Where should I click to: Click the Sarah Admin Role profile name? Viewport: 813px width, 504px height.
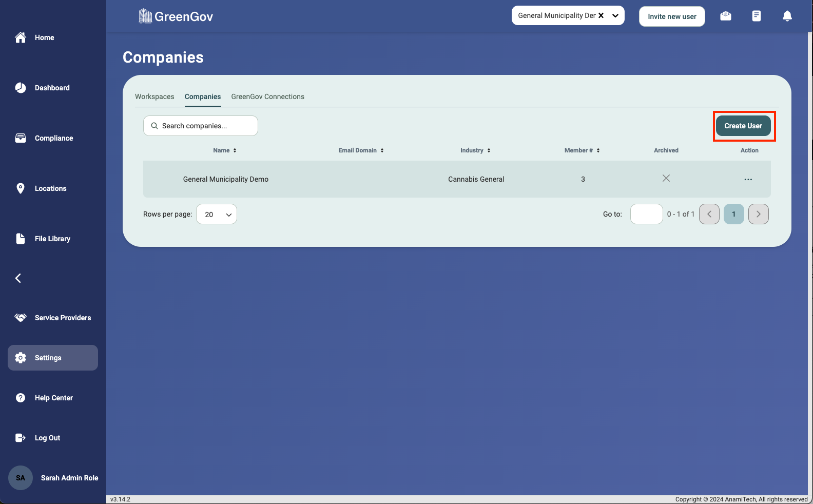[x=70, y=478]
